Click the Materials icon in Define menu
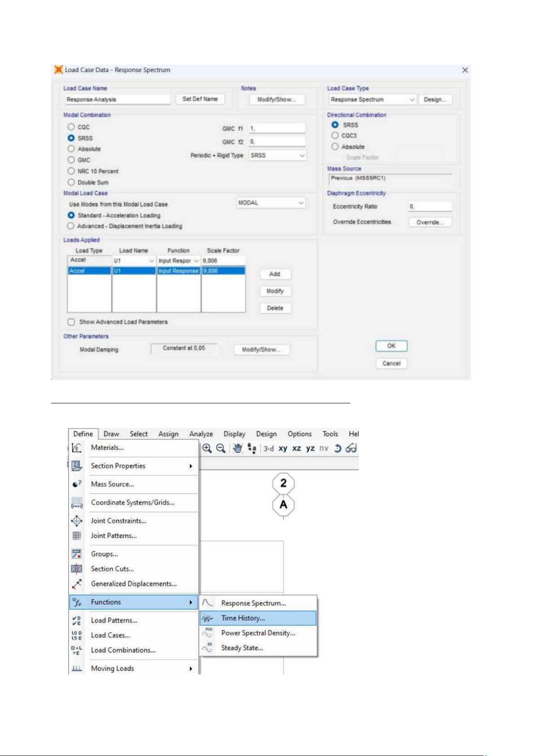The width and height of the screenshot is (535, 756). click(x=77, y=448)
